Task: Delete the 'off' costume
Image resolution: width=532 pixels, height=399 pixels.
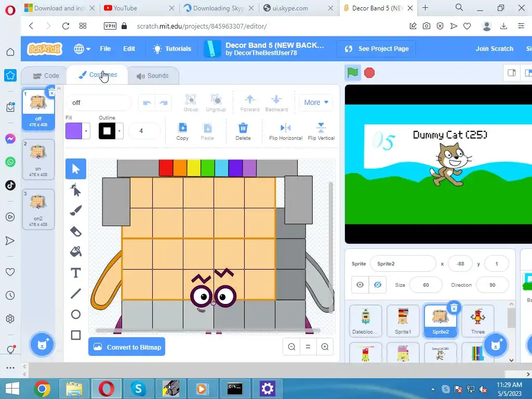Action: pyautogui.click(x=51, y=92)
